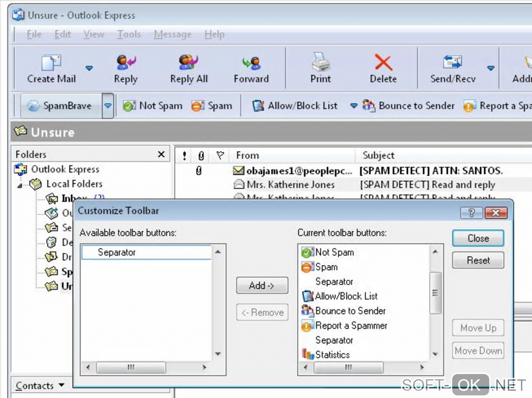Open the Contacts pane dropdown

click(62, 385)
